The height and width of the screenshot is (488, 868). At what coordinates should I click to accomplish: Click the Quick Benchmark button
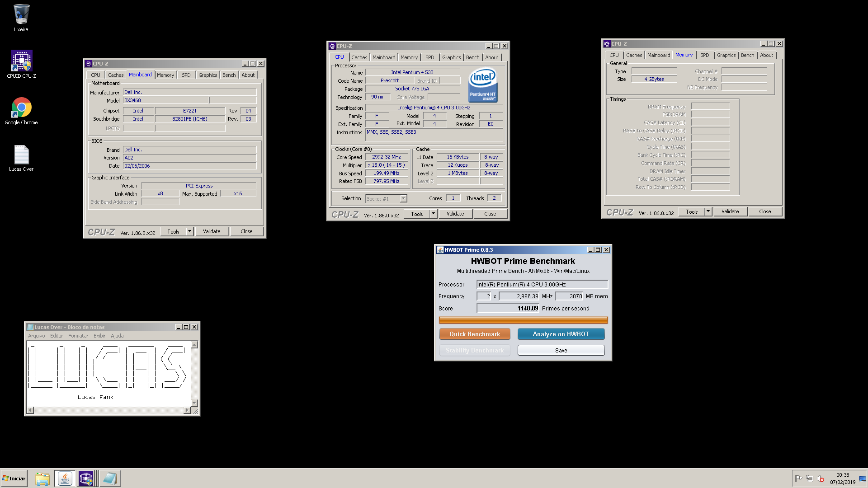475,334
